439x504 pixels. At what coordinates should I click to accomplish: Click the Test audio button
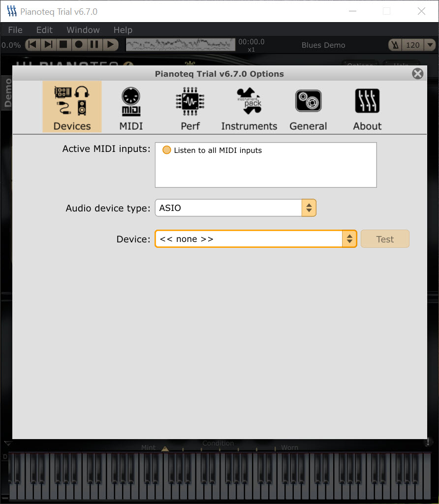385,239
